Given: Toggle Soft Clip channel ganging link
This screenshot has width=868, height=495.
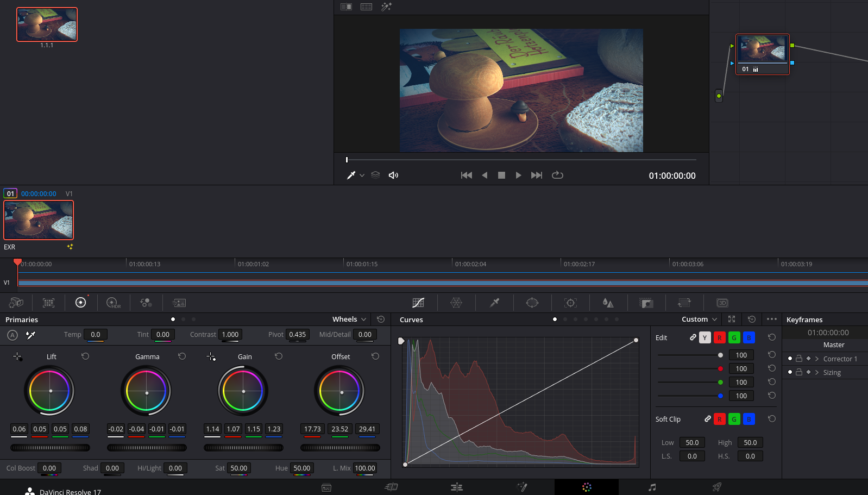Looking at the screenshot, I should tap(708, 419).
